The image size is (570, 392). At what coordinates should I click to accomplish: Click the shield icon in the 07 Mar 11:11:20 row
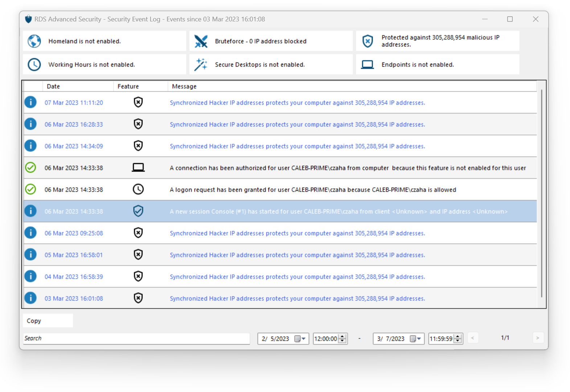pyautogui.click(x=138, y=102)
